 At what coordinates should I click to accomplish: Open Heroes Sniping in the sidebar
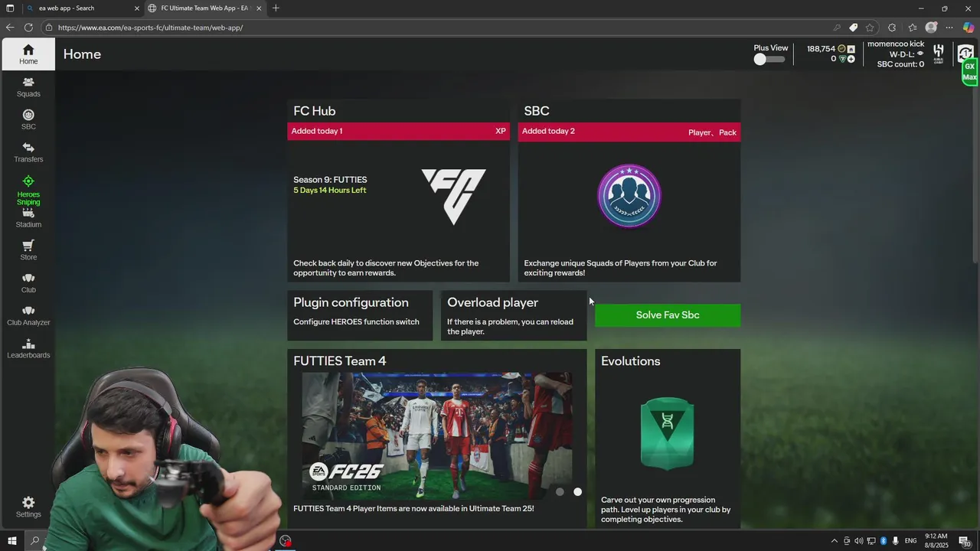pos(28,191)
